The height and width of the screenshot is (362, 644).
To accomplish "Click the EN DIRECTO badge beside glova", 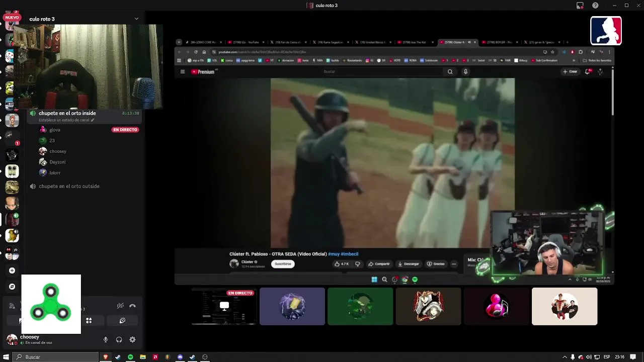I will pos(125,130).
